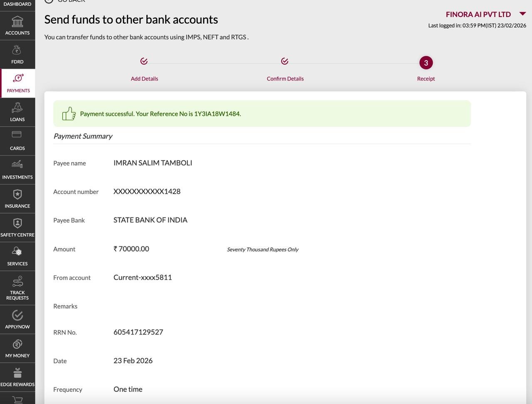Image resolution: width=532 pixels, height=404 pixels.
Task: Open the My Money rupee icon
Action: coord(17,344)
